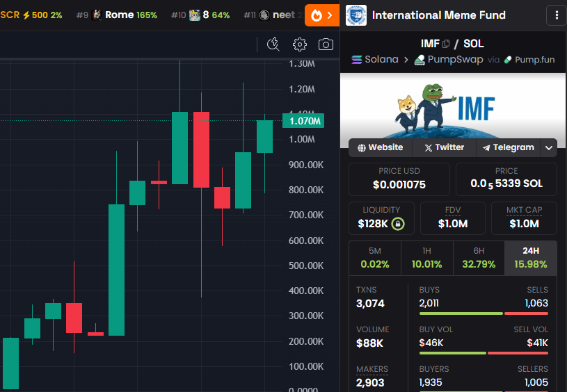This screenshot has width=567, height=392.
Task: Open the Telegram link
Action: point(508,147)
